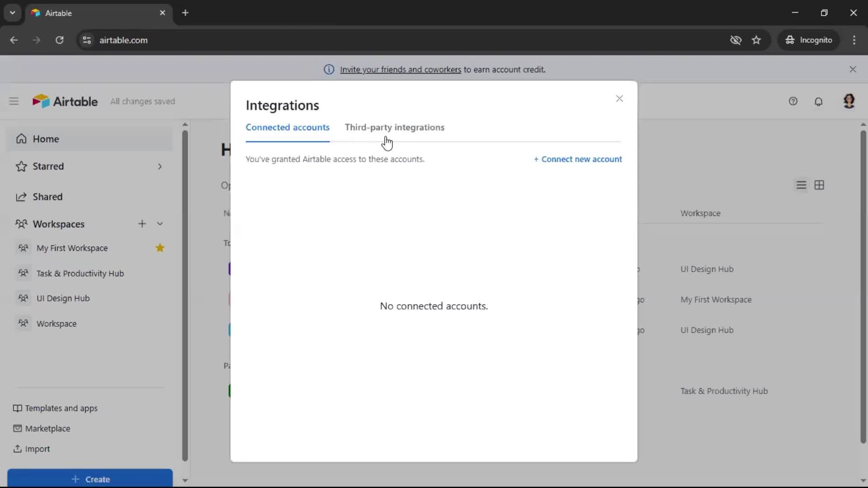
Task: Open the tab search dropdown
Action: coord(12,13)
